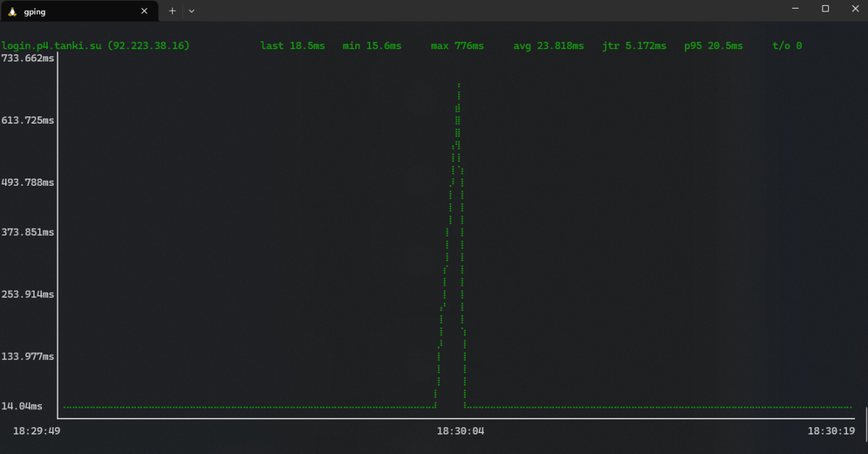The width and height of the screenshot is (868, 454).
Task: Click the p95 20.5ms statistic
Action: point(713,46)
